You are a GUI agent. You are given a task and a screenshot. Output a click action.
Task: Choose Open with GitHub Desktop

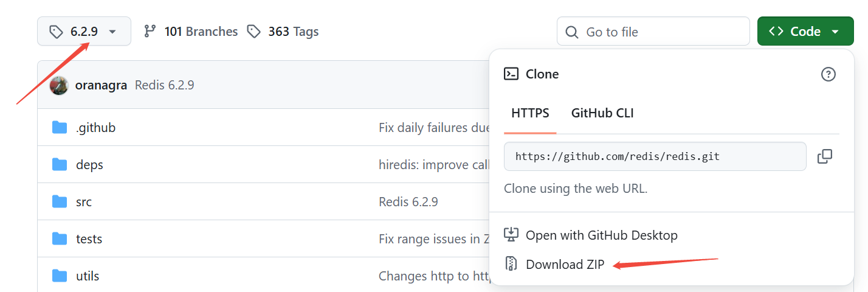tap(601, 235)
